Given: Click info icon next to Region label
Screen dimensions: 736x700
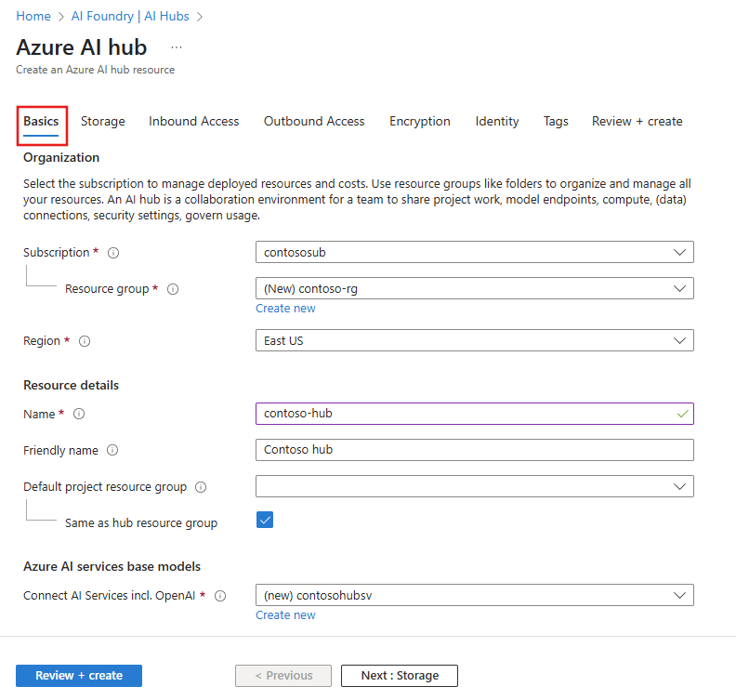Looking at the screenshot, I should point(85,341).
